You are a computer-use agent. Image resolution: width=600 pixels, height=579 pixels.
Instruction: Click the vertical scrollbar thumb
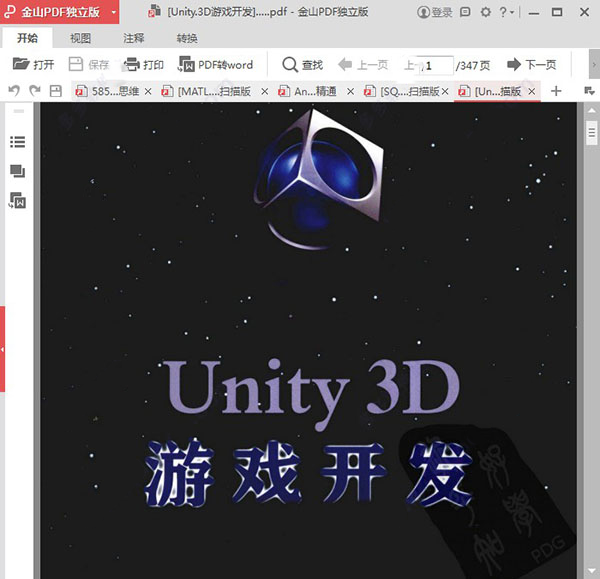(x=592, y=132)
